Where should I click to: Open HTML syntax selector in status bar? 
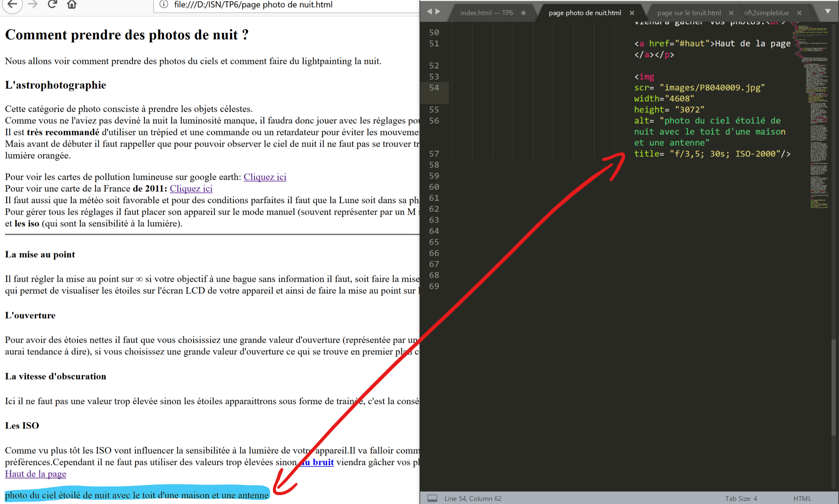coord(802,498)
